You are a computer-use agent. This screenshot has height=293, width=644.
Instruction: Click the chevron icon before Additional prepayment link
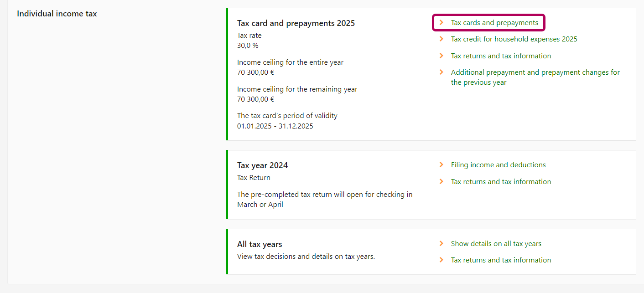click(x=441, y=72)
